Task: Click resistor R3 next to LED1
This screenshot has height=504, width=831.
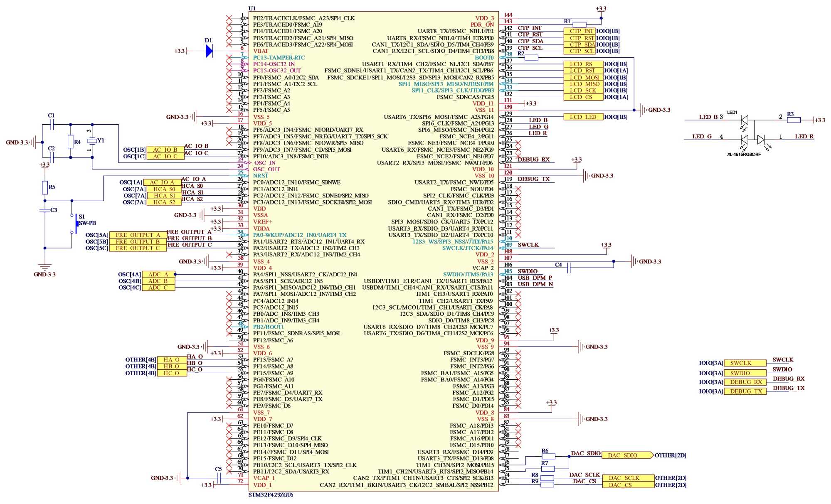Action: click(794, 120)
